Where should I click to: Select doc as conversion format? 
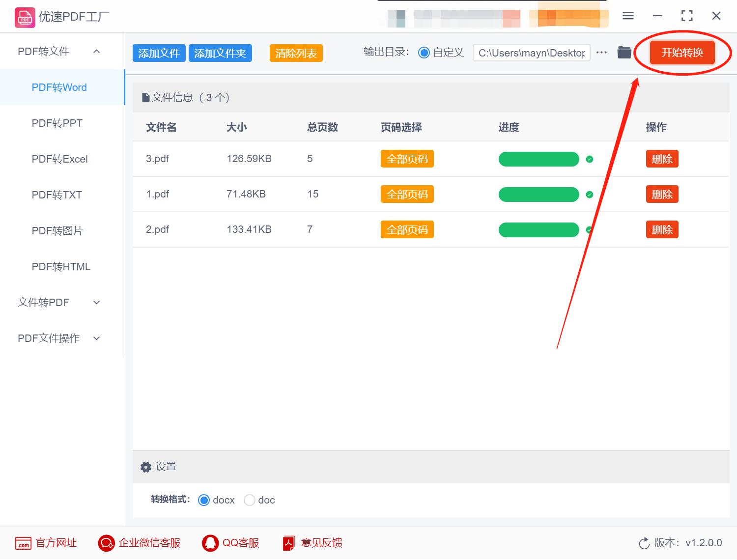click(250, 500)
